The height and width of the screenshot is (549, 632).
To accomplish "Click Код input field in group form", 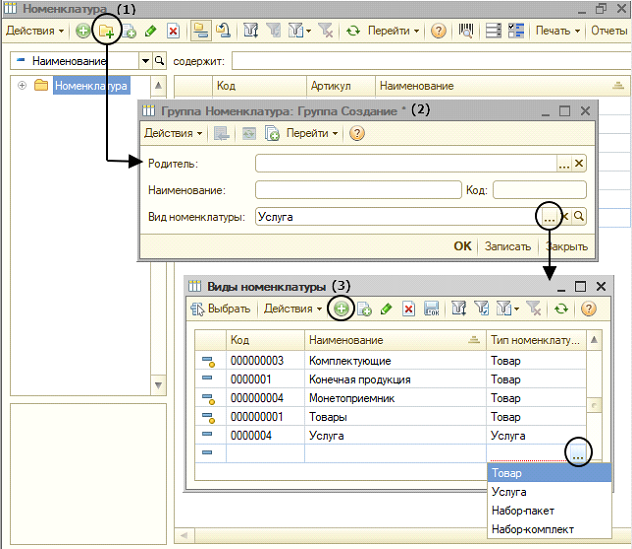I will [x=540, y=190].
